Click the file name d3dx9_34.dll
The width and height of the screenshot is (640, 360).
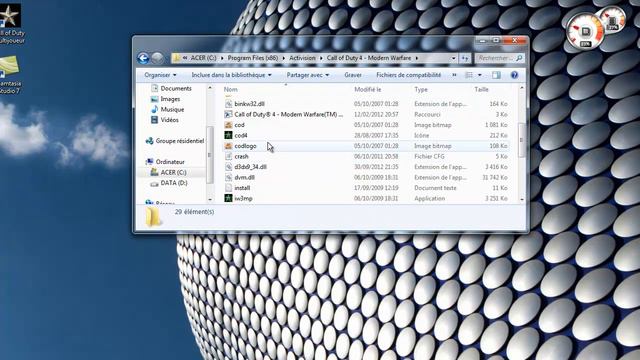(x=250, y=167)
